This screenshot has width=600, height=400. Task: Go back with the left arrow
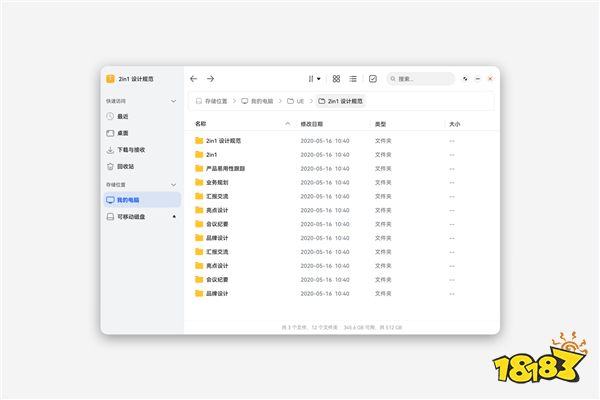coord(194,79)
